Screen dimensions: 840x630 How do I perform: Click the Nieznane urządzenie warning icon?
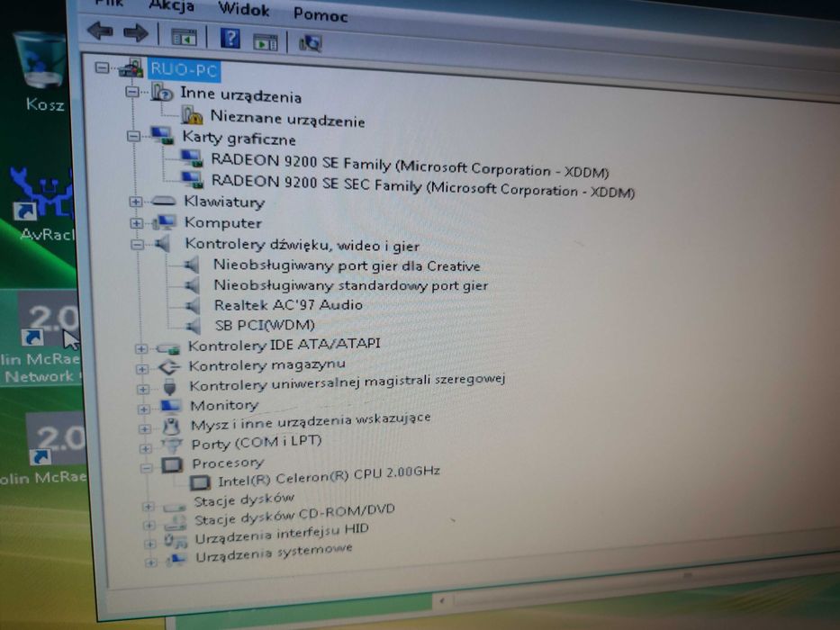(x=192, y=115)
